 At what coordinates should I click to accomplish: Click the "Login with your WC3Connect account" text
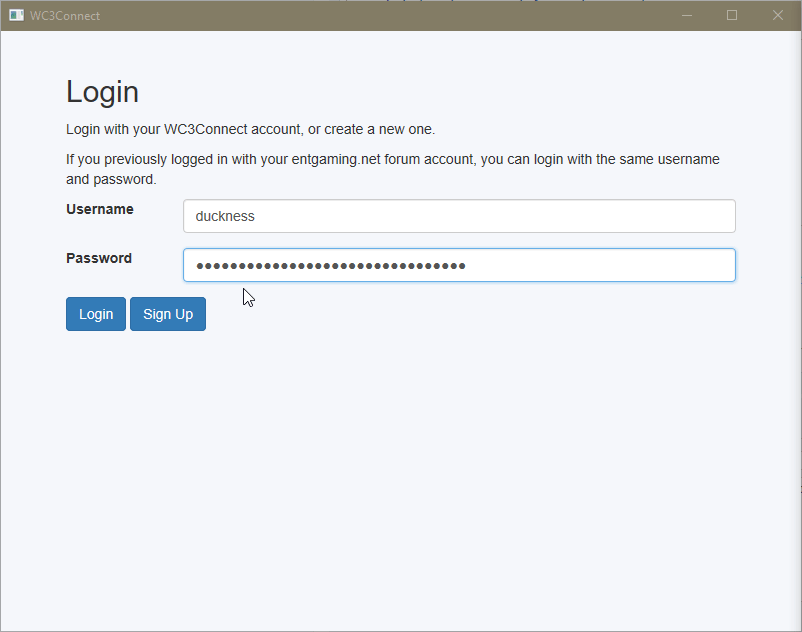pyautogui.click(x=251, y=129)
